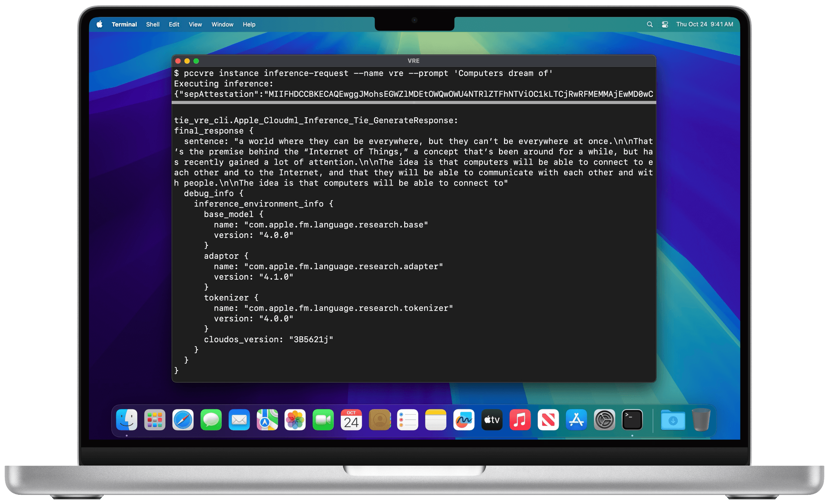829x504 pixels.
Task: Open Mail from the Dock
Action: [x=239, y=420]
